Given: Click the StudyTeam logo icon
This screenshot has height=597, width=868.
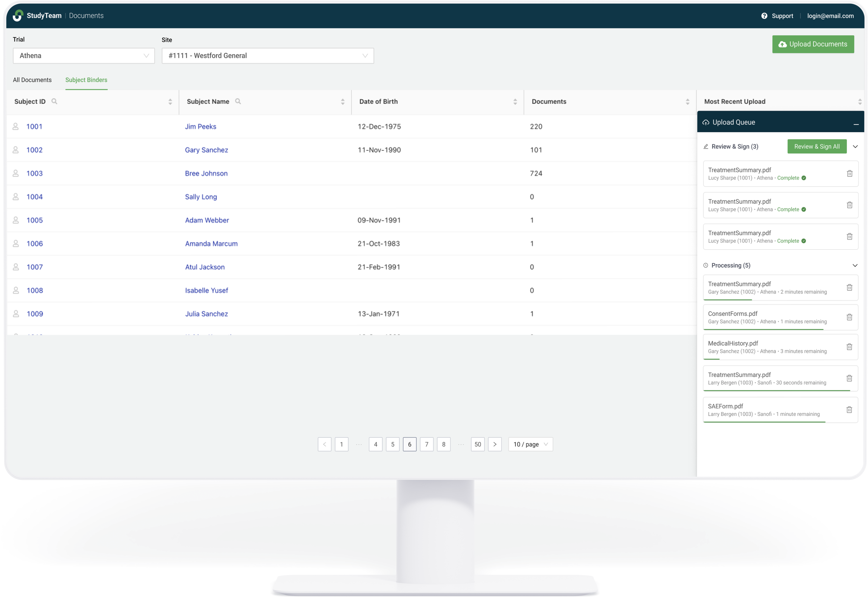Looking at the screenshot, I should click(x=17, y=16).
